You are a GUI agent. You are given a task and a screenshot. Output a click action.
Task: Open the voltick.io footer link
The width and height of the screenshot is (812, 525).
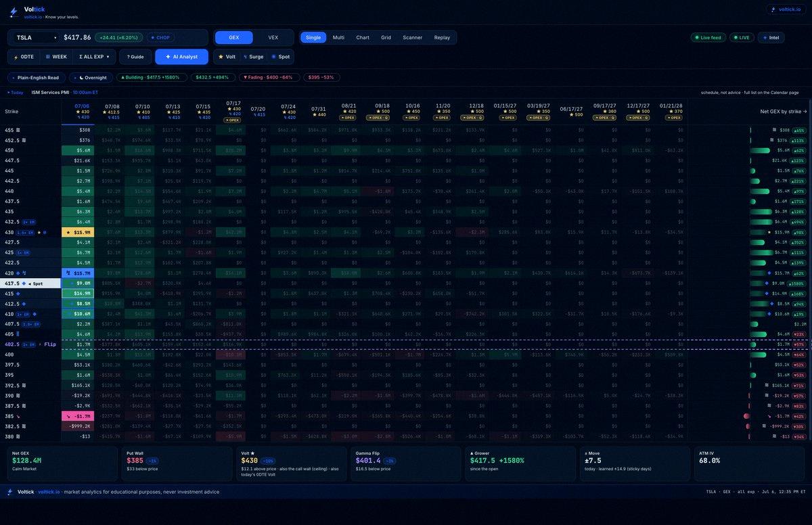[48, 492]
